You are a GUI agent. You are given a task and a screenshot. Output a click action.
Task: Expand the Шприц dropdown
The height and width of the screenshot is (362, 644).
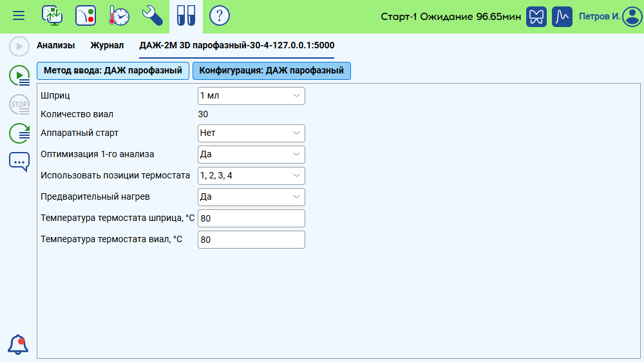tap(251, 96)
